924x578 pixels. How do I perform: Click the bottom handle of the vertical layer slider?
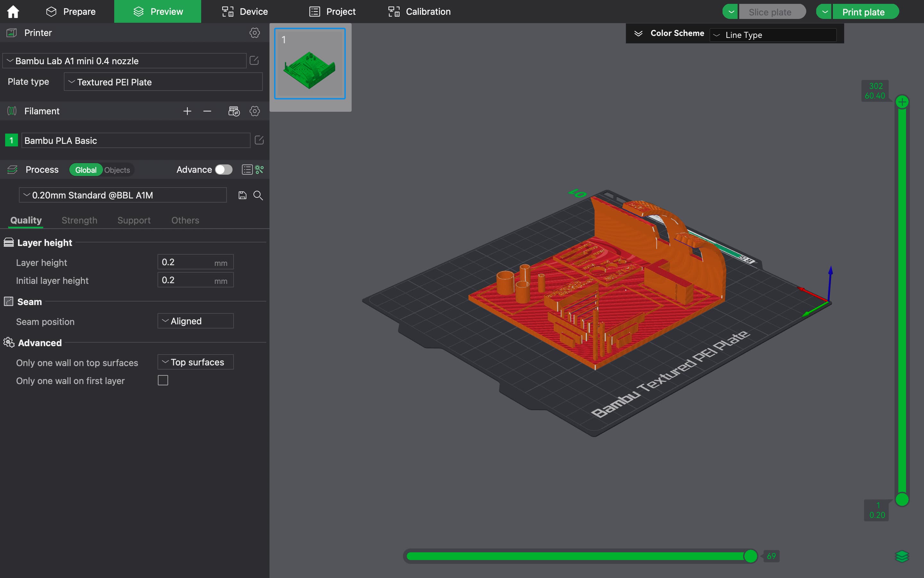[902, 499]
